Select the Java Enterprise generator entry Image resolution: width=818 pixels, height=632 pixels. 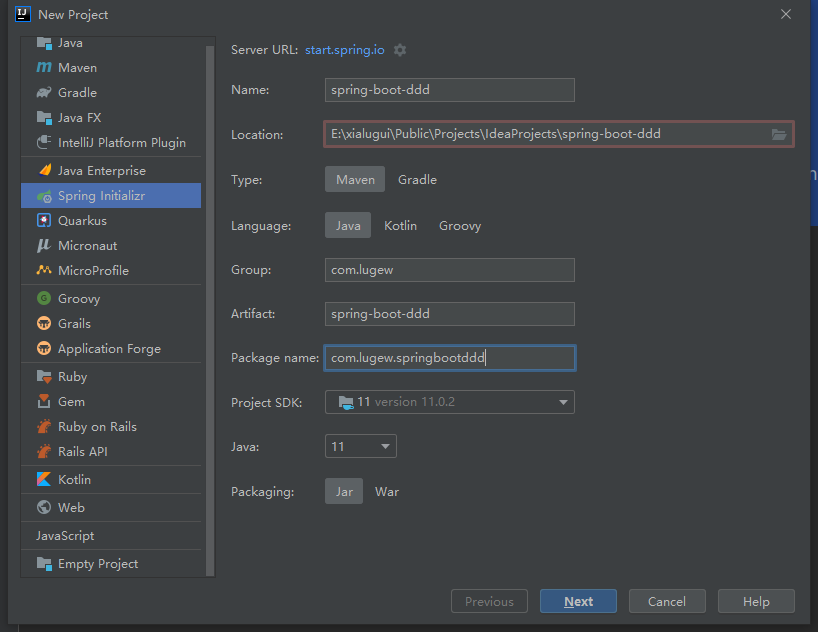tap(111, 170)
